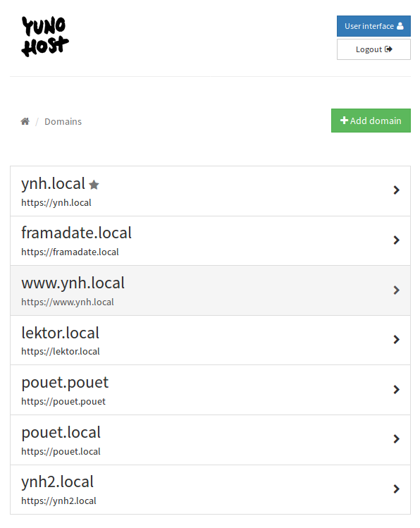420x528 pixels.
Task: Click the chevron on ynh2.local row
Action: [397, 489]
